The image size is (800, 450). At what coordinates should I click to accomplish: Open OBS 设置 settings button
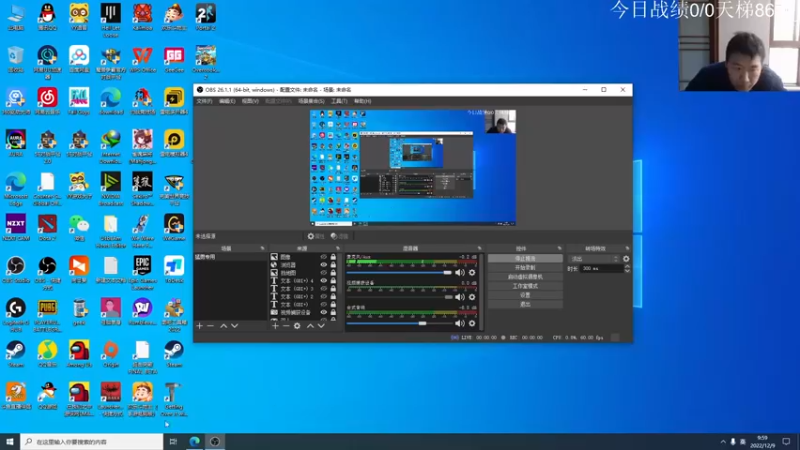pyautogui.click(x=525, y=295)
